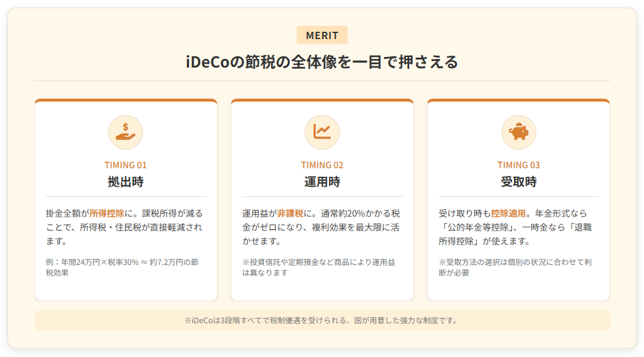Click the highlighted 非課税 text
The height and width of the screenshot is (357, 644).
pos(290,213)
